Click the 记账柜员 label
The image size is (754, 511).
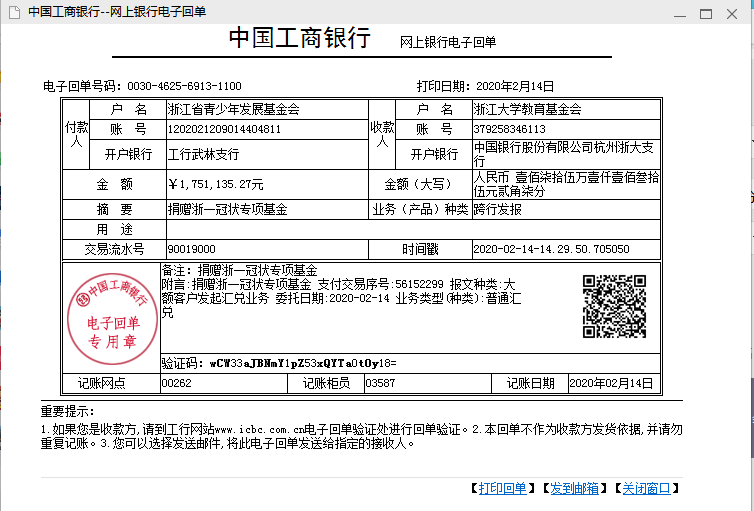point(327,383)
